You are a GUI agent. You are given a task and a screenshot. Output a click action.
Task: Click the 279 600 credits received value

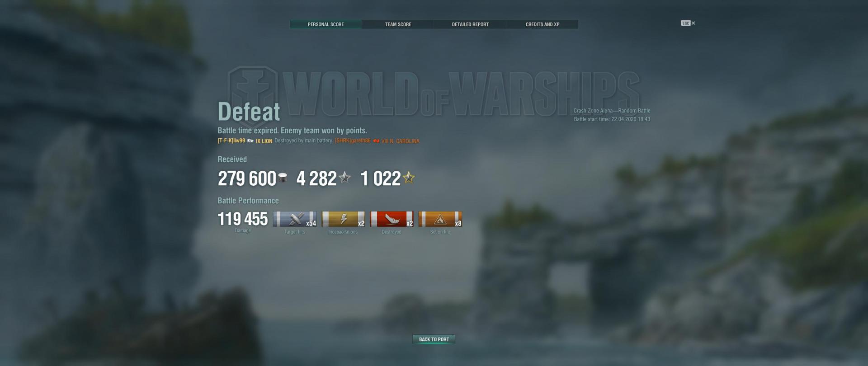pyautogui.click(x=247, y=178)
